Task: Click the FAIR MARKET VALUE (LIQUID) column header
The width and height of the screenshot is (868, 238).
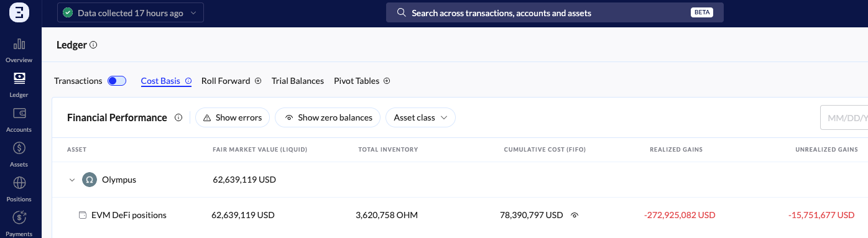Action: (x=260, y=150)
